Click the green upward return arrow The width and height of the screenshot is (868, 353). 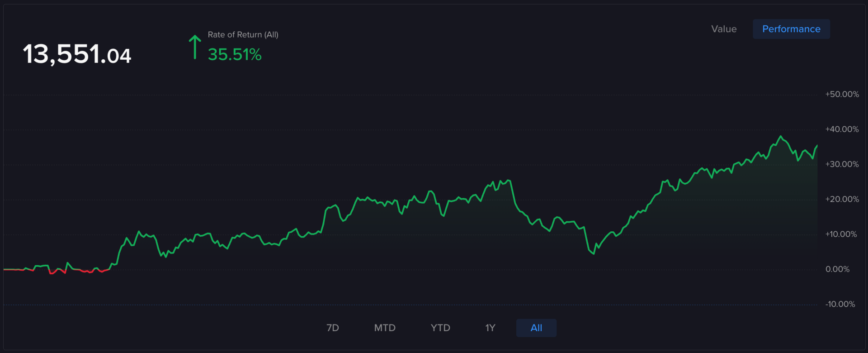pyautogui.click(x=195, y=47)
